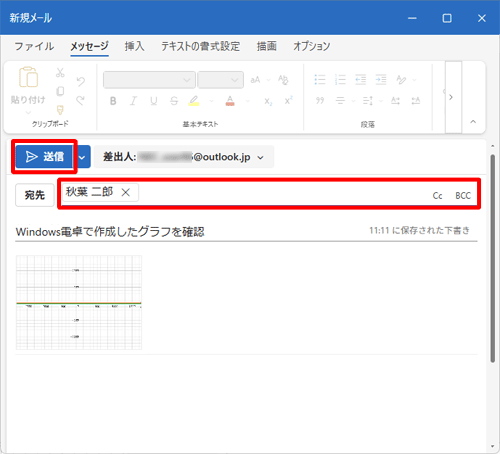
Task: Open the send options dropdown arrow
Action: [82, 157]
